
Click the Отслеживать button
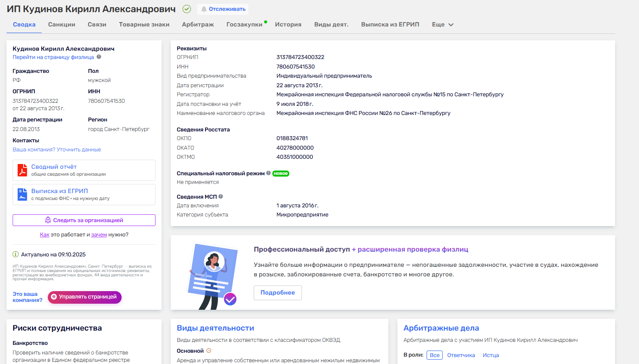223,9
